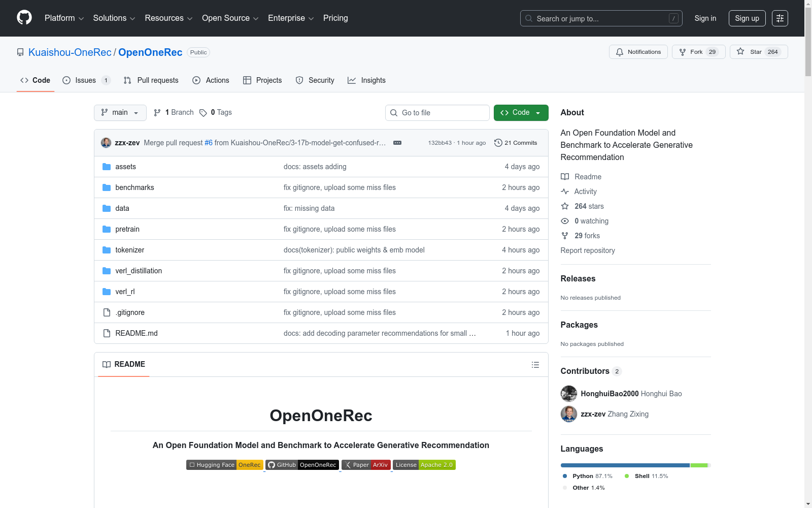
Task: Open pull request #6 link
Action: pyautogui.click(x=209, y=143)
